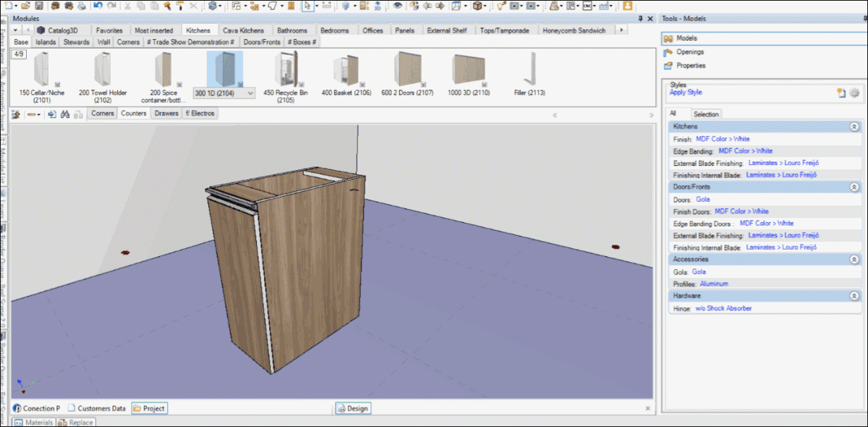Click the ruler measurement icon

(327, 6)
